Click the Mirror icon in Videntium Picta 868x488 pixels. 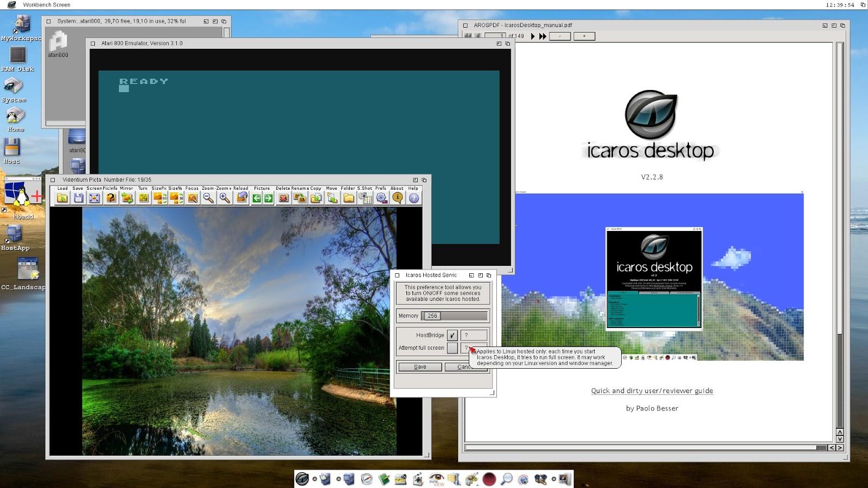point(127,198)
